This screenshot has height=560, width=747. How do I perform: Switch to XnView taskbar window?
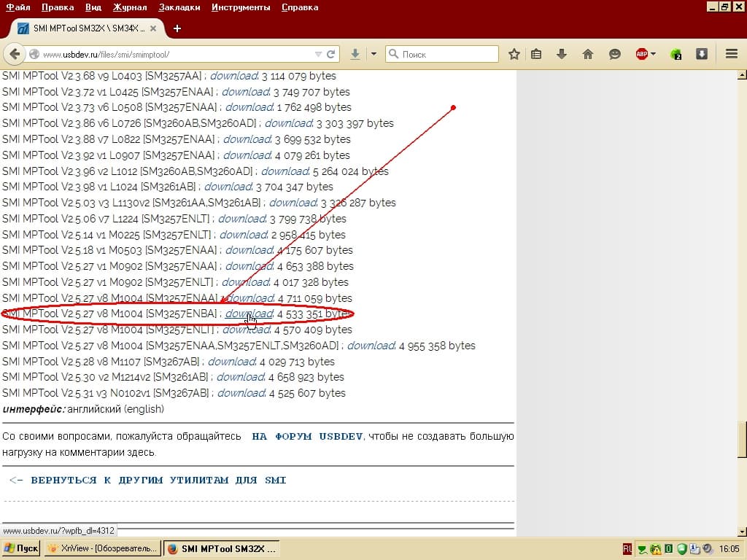pos(102,548)
